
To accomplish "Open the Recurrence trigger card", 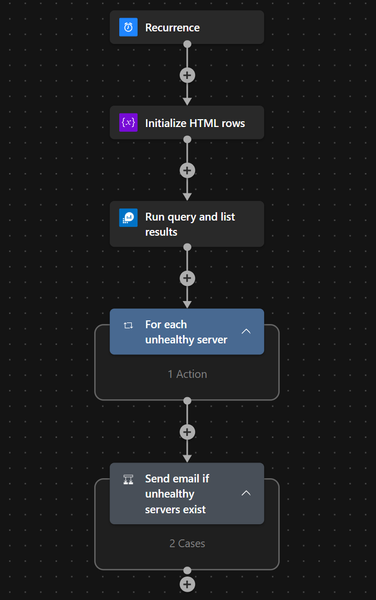I will click(187, 27).
